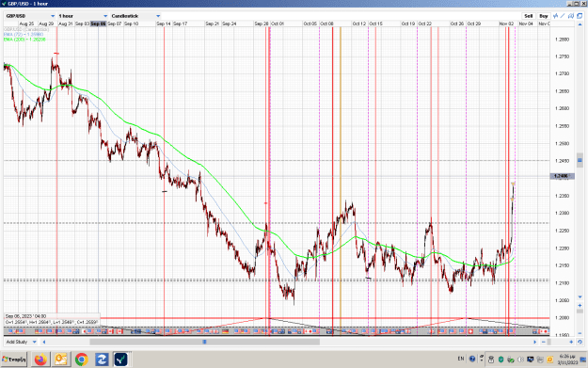Click the Aug 25 date label

[26, 24]
